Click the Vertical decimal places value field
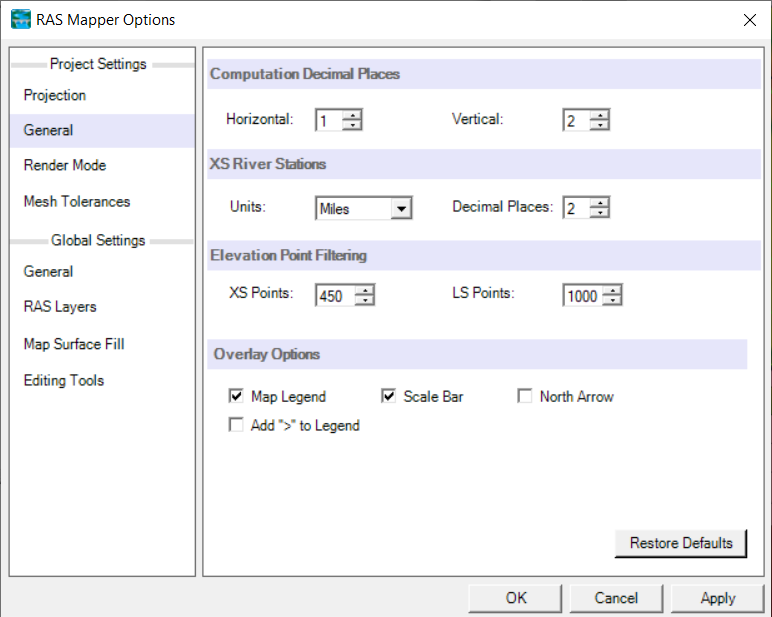This screenshot has width=772, height=617. pos(577,120)
